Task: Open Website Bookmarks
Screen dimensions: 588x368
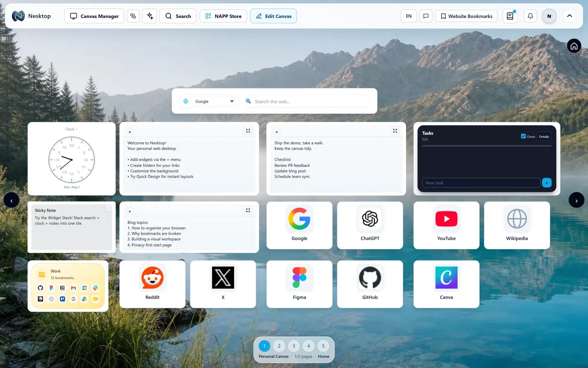Action: [466, 16]
